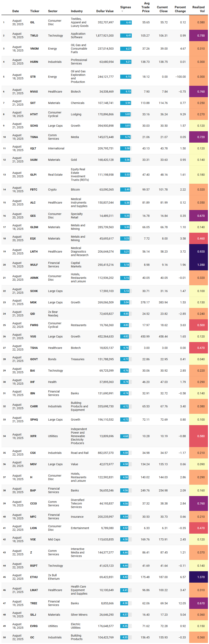209x644 pixels.
Task: Click the Bitcoin industry cell for FBTC
Action: 75,190
